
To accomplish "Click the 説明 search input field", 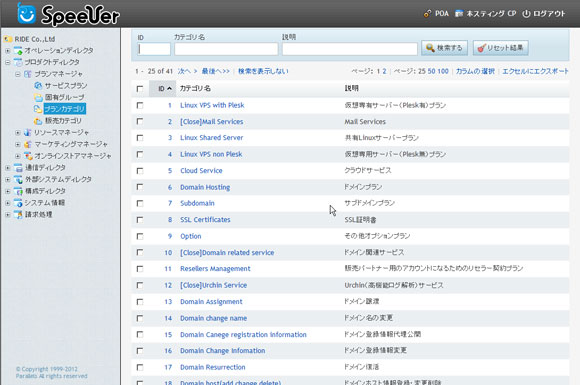I will point(350,49).
